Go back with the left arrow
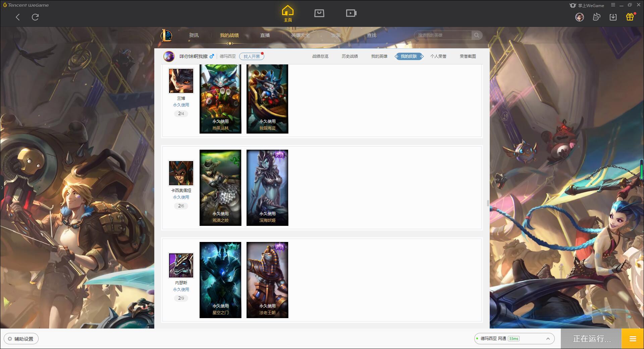The height and width of the screenshot is (349, 644). [x=18, y=17]
